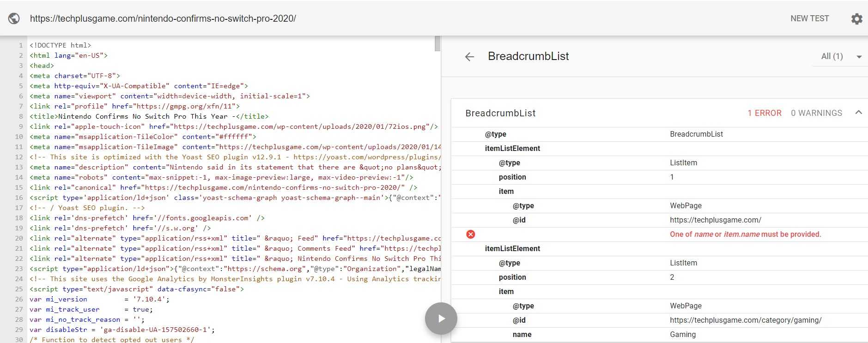This screenshot has width=868, height=343.
Task: Select the category/gaming/ @id URL value
Action: 746,320
